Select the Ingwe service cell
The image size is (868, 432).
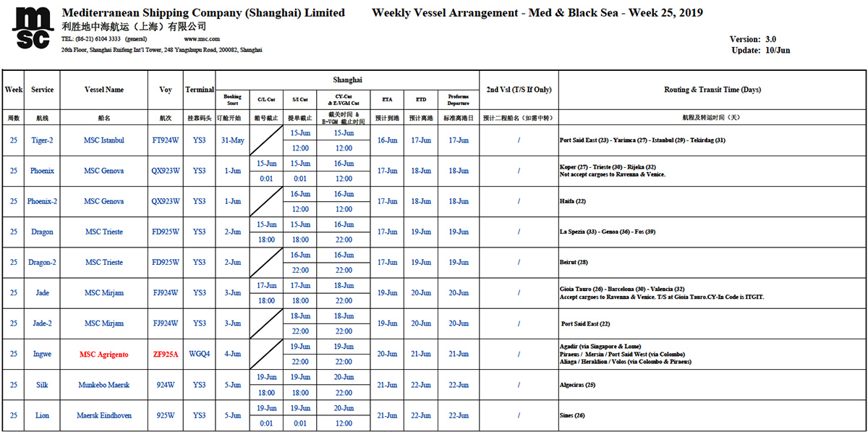[x=43, y=355]
